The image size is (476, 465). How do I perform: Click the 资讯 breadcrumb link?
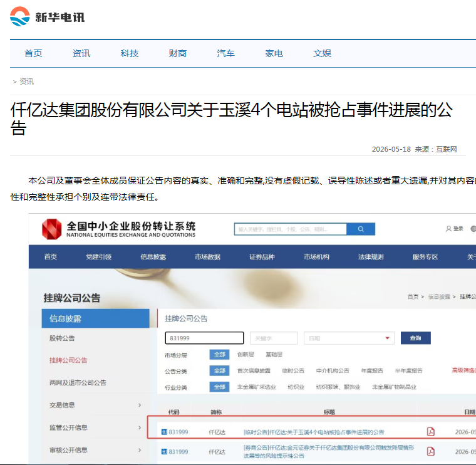(x=26, y=81)
